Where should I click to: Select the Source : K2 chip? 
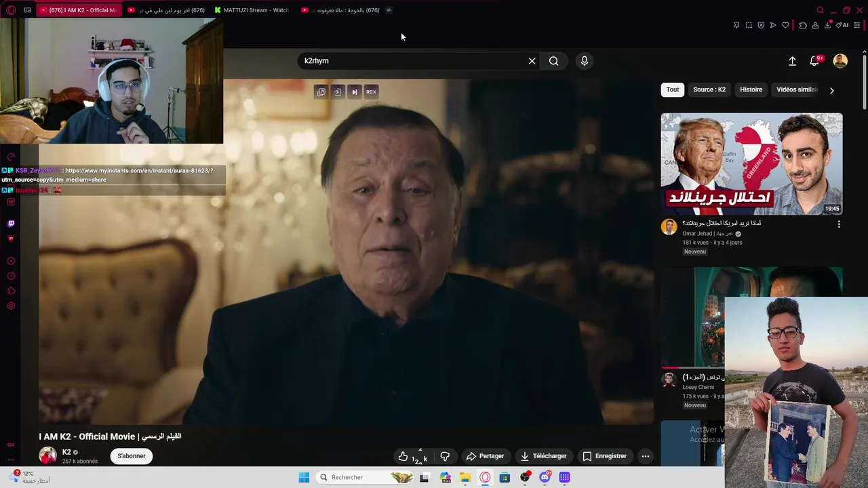click(x=709, y=89)
